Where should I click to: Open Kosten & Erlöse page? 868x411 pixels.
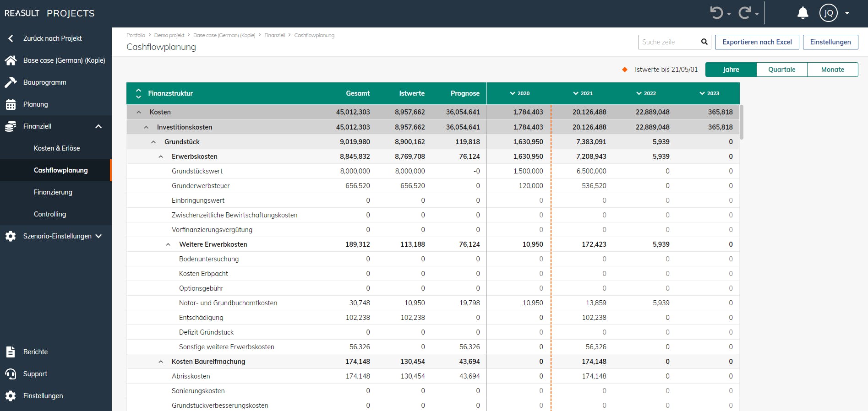[57, 148]
